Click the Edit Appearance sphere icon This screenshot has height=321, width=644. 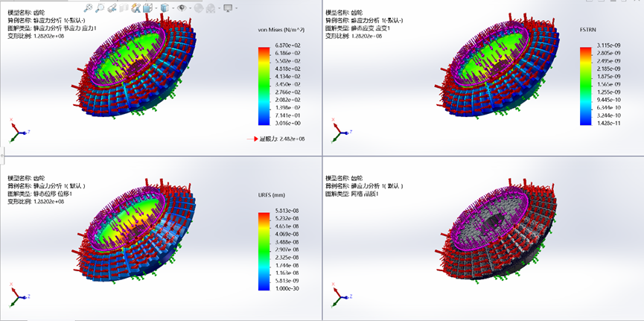pos(197,8)
